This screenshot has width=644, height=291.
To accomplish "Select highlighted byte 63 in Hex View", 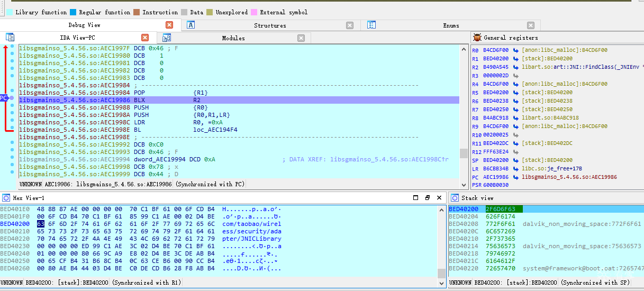I will pos(40,224).
